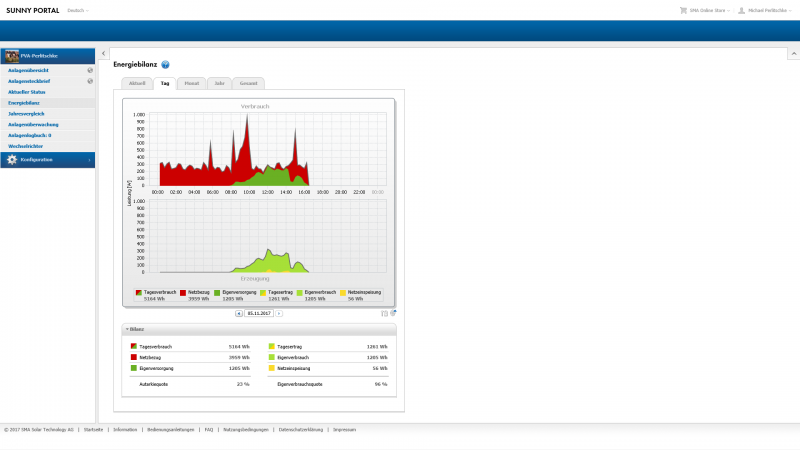Open the FAQ footer link
The height and width of the screenshot is (450, 800).
click(209, 430)
